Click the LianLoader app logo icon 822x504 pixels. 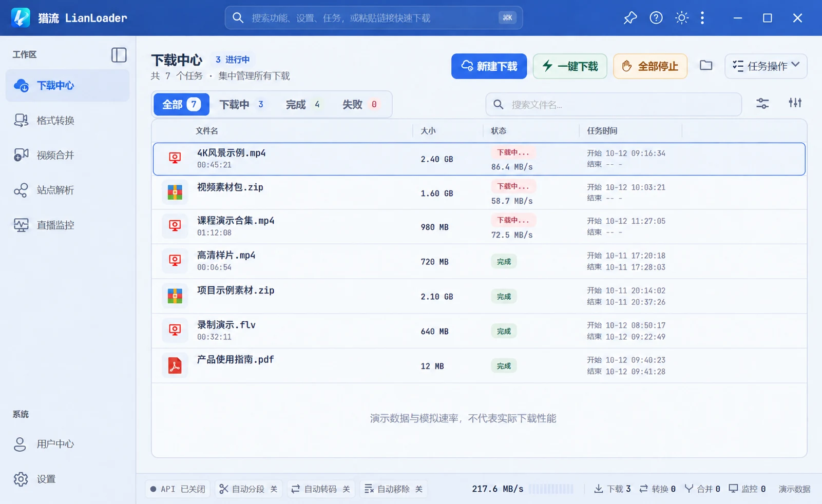(x=21, y=17)
